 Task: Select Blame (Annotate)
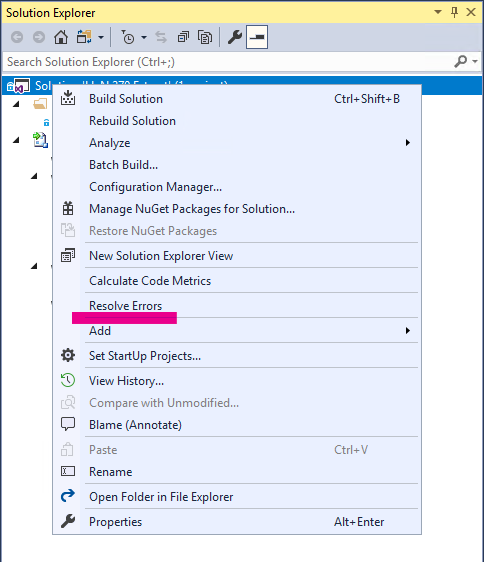coord(237,425)
